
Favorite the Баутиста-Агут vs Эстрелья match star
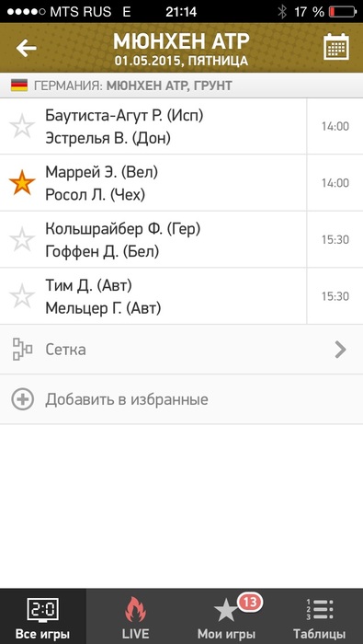(x=22, y=127)
